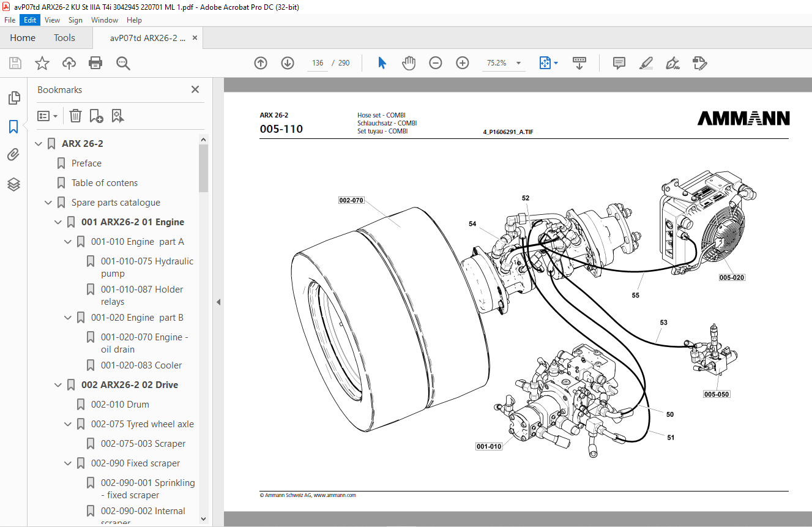Go to previous page arrow
The height and width of the screenshot is (527, 812).
point(261,63)
